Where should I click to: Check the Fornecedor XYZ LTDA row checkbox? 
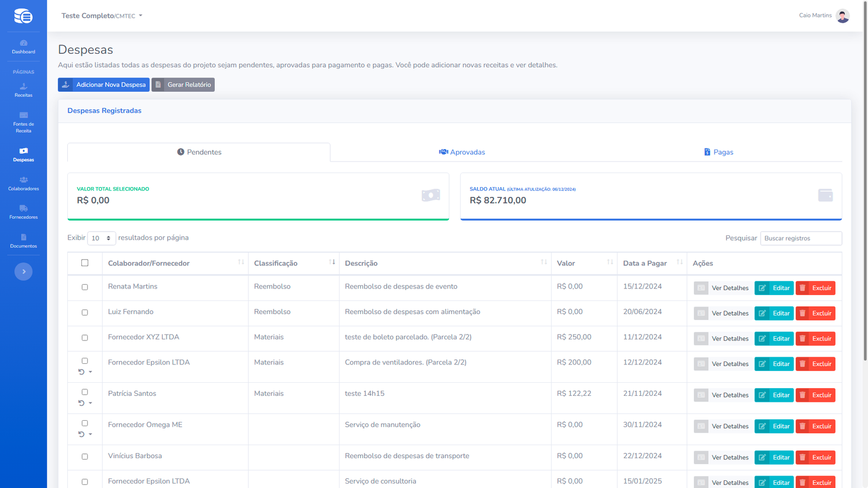85,338
